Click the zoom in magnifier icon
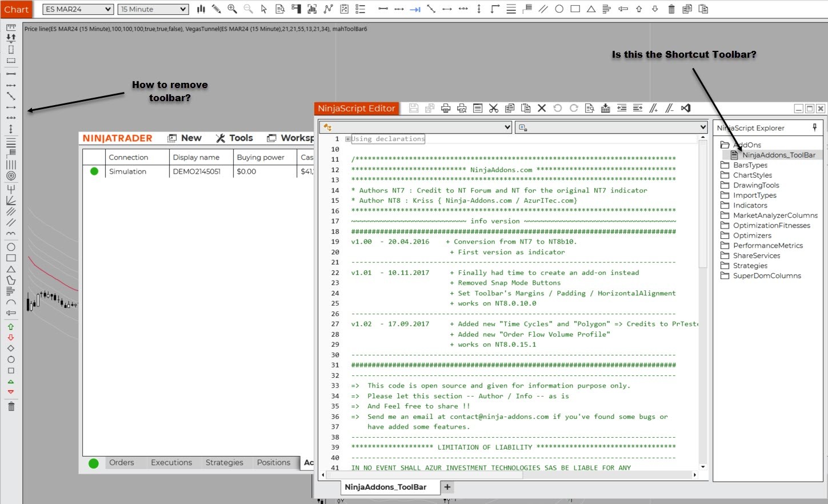Viewport: 828px width, 504px height. coord(232,9)
